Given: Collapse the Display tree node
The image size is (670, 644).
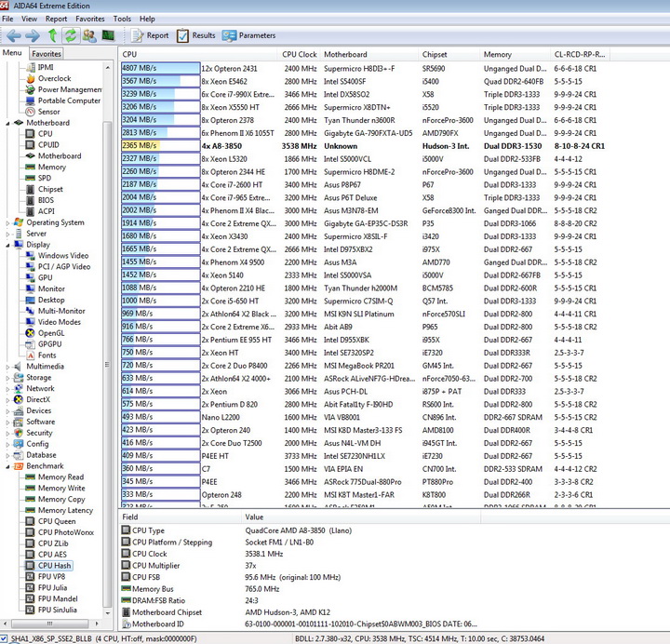Looking at the screenshot, I should (x=7, y=245).
